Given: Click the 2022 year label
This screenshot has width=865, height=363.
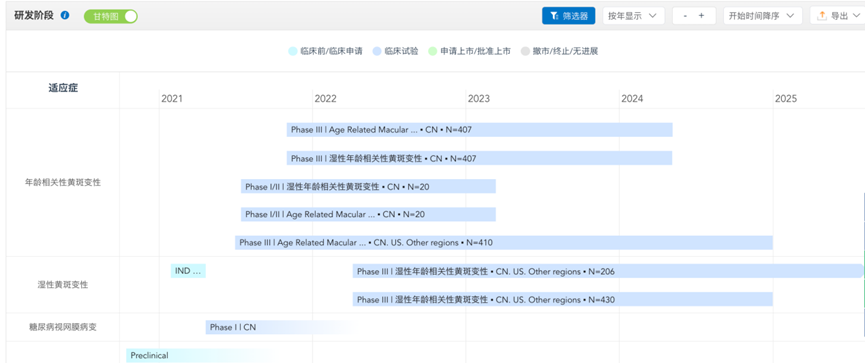Looking at the screenshot, I should click(x=325, y=99).
